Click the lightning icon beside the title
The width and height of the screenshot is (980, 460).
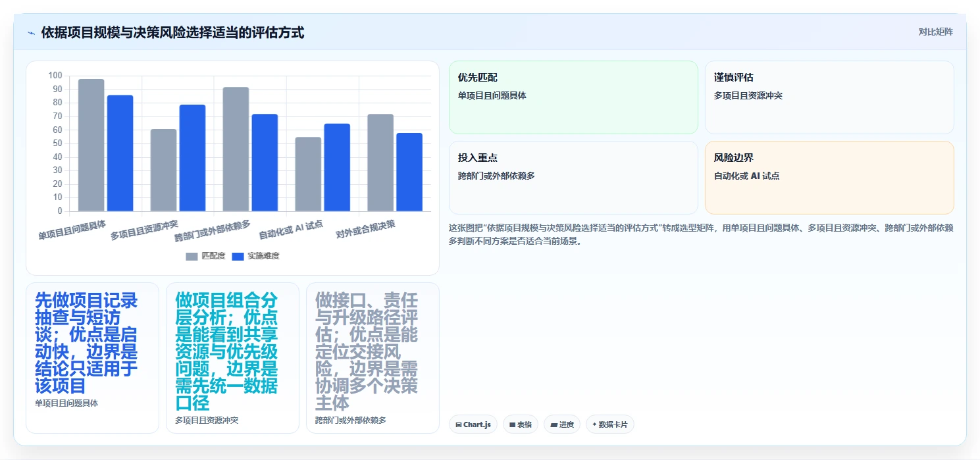pyautogui.click(x=31, y=33)
